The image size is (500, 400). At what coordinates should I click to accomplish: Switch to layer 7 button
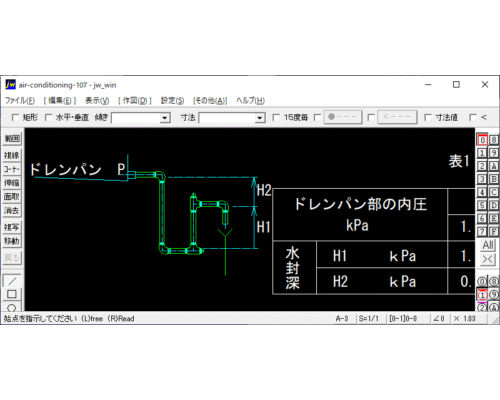(x=482, y=231)
